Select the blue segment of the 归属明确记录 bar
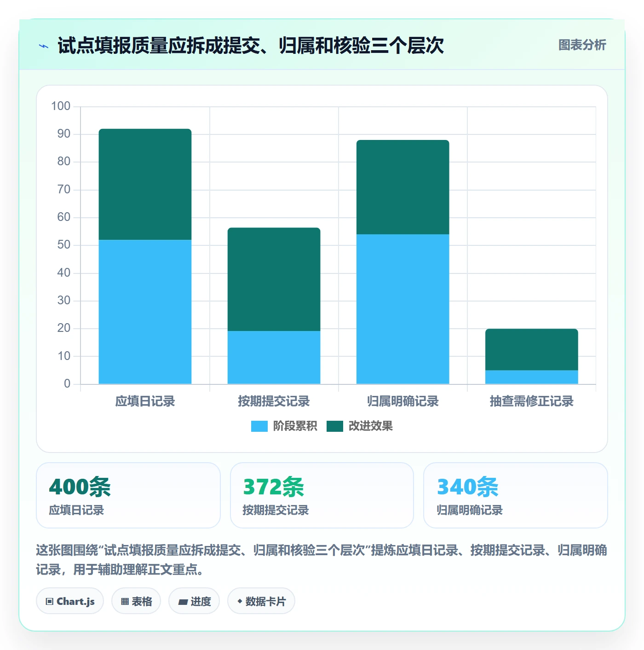 pyautogui.click(x=402, y=309)
